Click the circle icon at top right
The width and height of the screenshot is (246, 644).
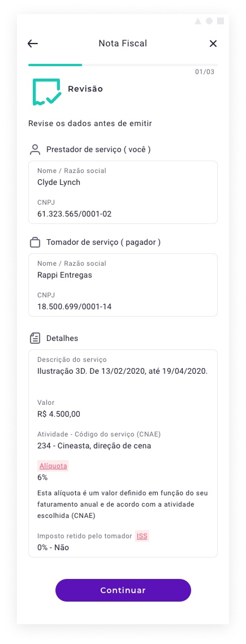[209, 21]
